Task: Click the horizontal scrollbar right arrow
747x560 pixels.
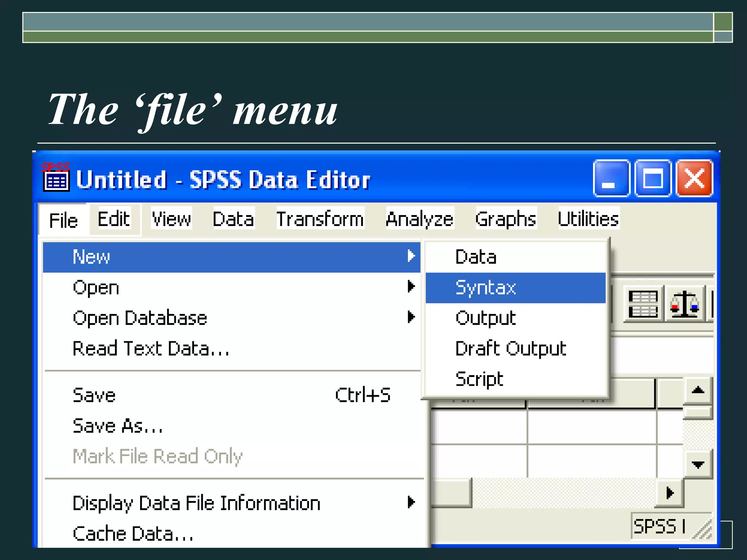Action: click(670, 493)
